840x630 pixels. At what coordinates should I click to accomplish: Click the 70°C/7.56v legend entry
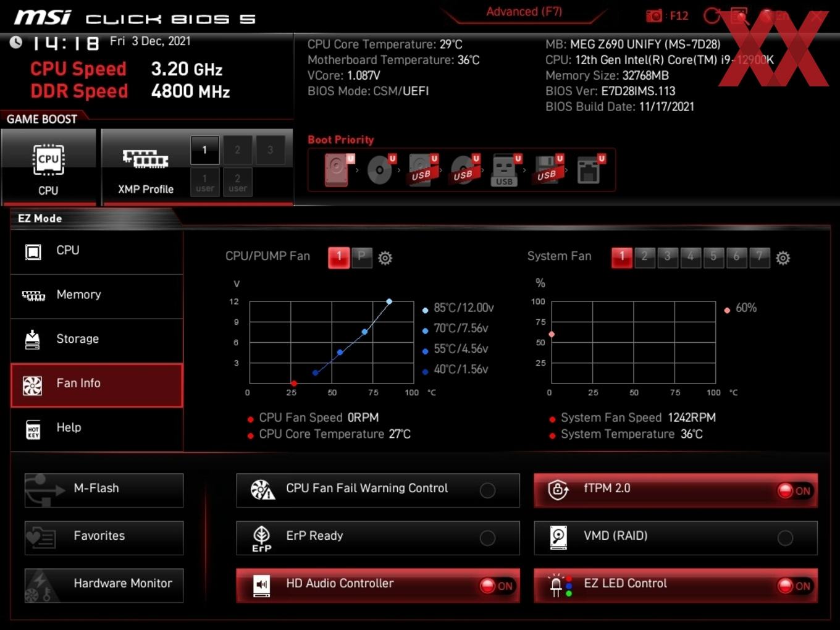455,328
